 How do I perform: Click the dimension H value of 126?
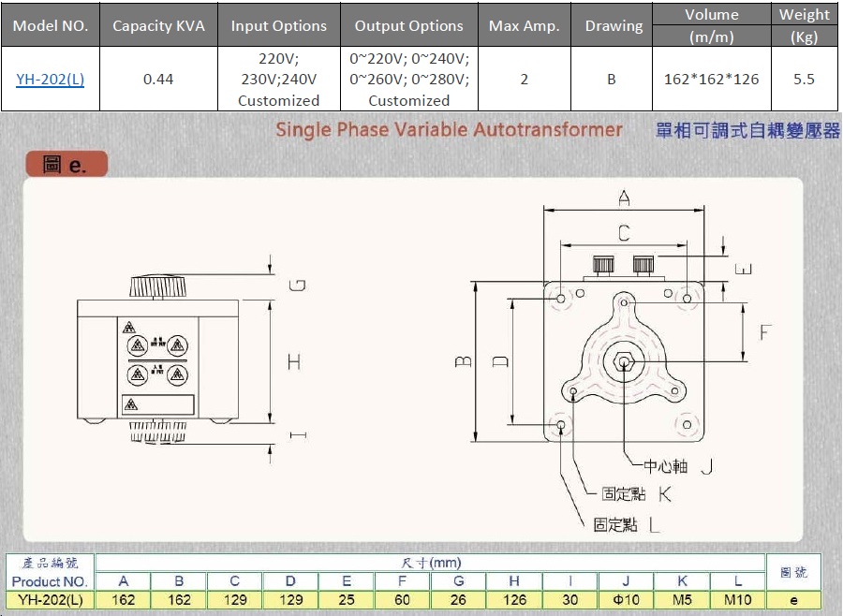coord(513,600)
